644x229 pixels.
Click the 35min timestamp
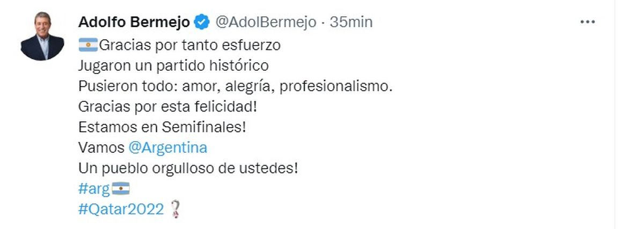click(x=351, y=22)
